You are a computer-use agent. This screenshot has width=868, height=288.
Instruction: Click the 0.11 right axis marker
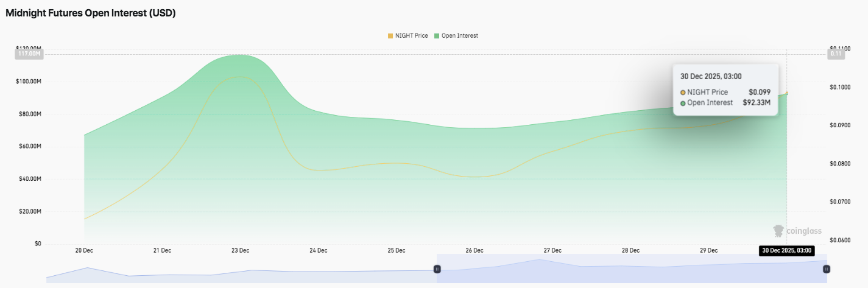point(835,54)
